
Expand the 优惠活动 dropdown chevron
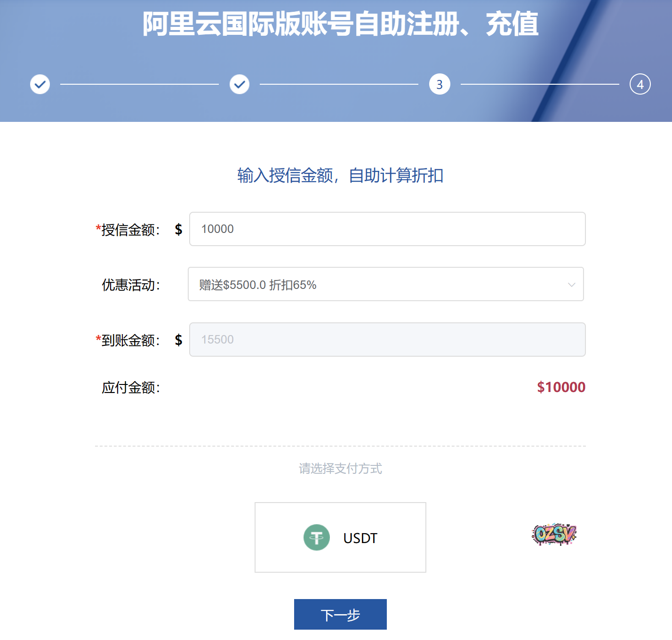tap(571, 284)
